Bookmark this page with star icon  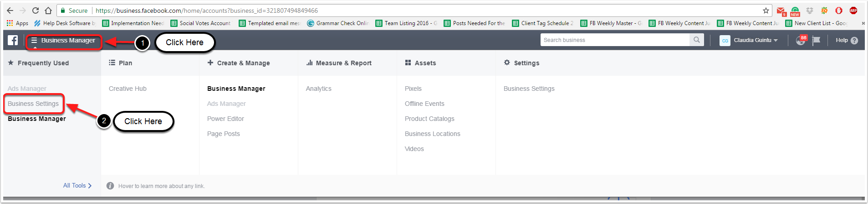766,10
